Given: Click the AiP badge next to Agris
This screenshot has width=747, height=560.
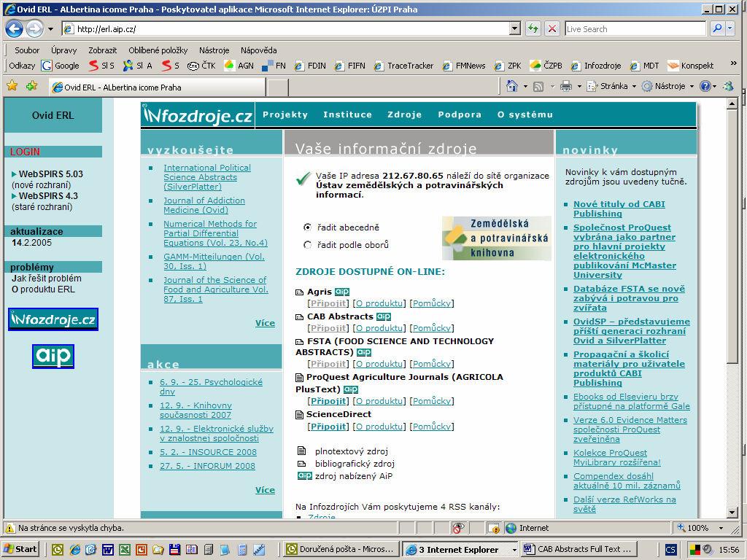Looking at the screenshot, I should point(342,292).
